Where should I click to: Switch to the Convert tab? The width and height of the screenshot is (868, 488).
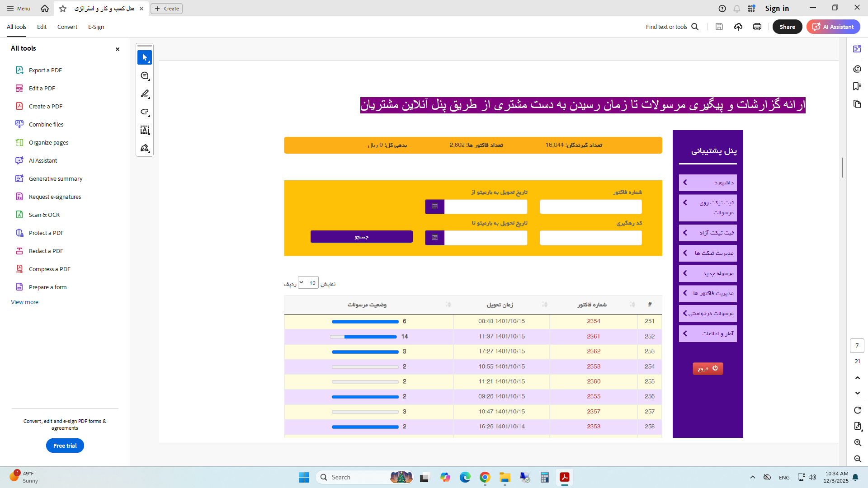coord(67,27)
